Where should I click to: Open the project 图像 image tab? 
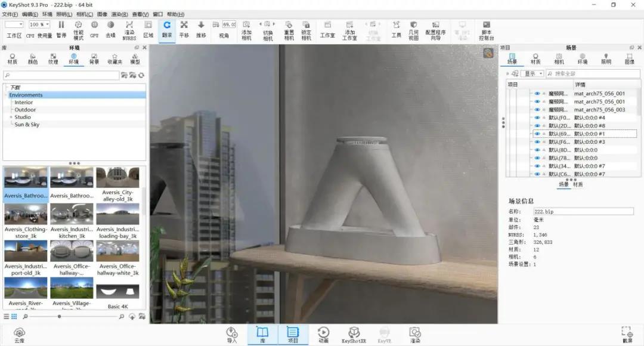coord(630,59)
